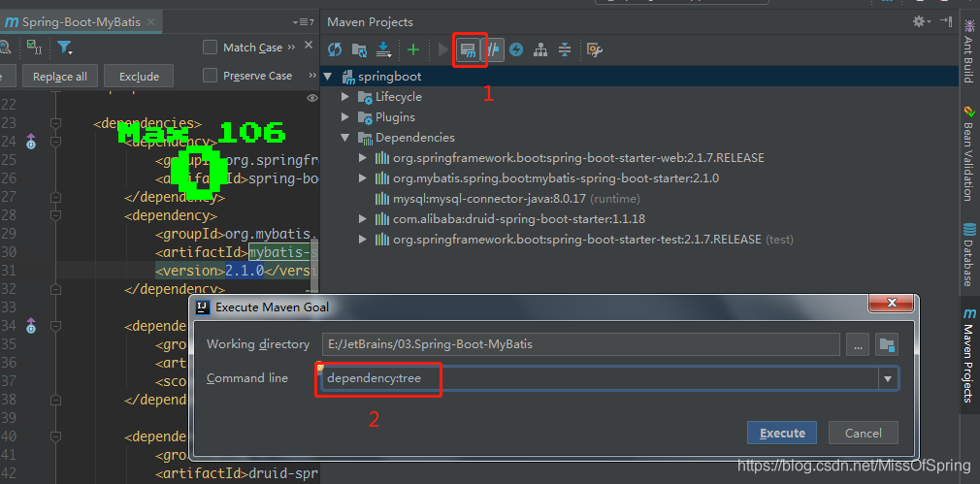Add a Maven project with the green plus
The image size is (980, 484).
413,50
